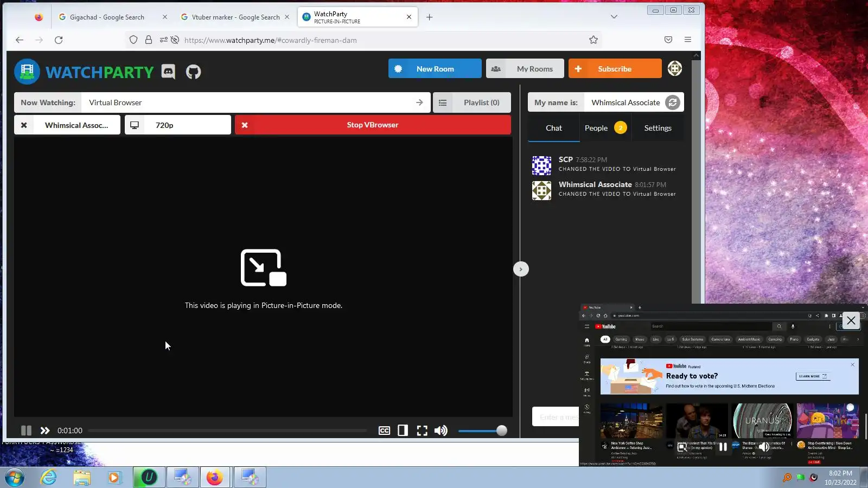Screen dimensions: 868x488
Task: Click the WatchParty film-reel logo
Action: coord(27,72)
